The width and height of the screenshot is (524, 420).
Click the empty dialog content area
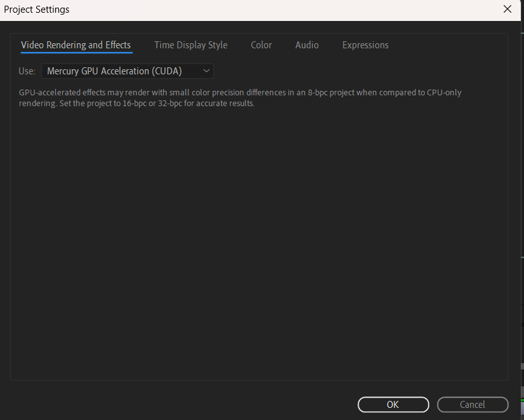coord(254,241)
